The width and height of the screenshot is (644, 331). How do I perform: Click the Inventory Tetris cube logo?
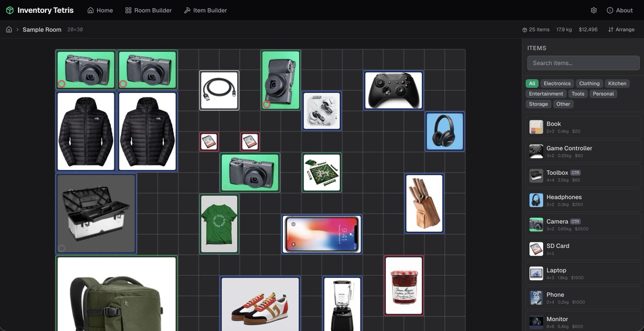click(x=10, y=10)
